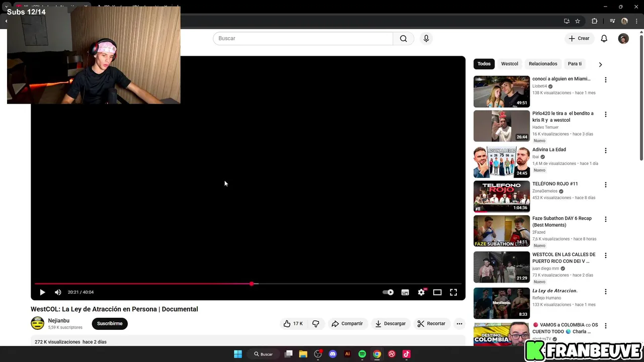Open Chrome media controls icon

pos(612,21)
